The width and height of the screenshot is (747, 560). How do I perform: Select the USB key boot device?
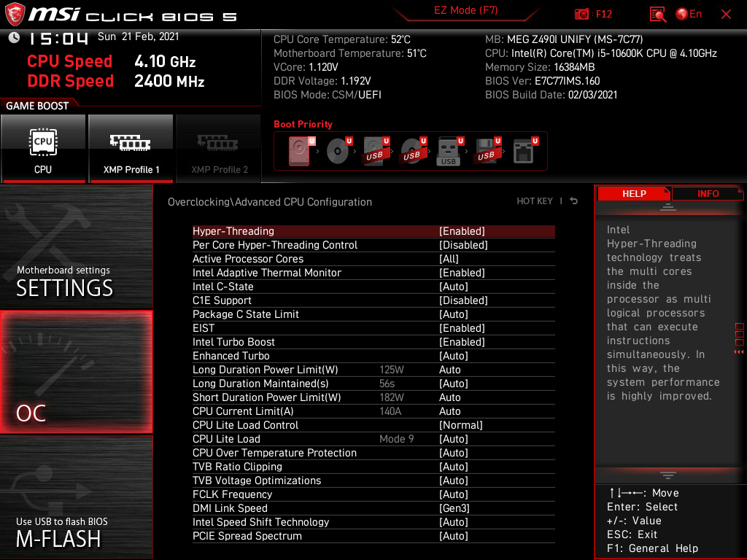(449, 152)
